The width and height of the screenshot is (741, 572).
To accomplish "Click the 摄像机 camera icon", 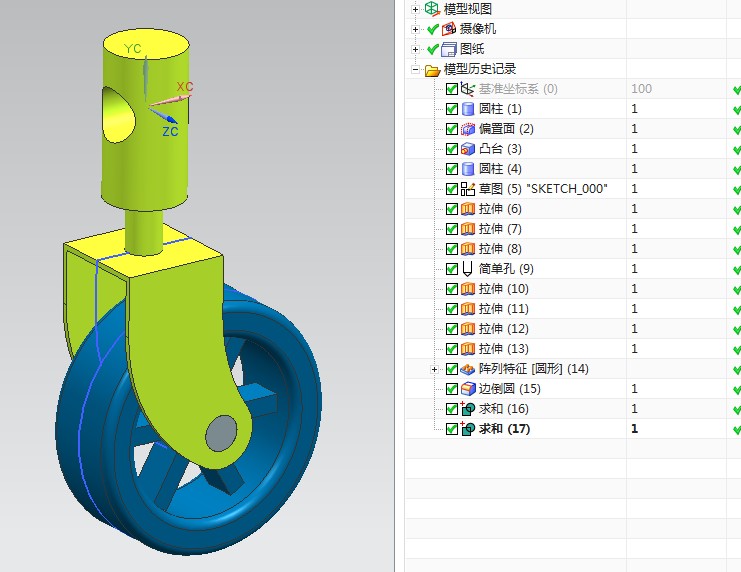I will coord(448,29).
